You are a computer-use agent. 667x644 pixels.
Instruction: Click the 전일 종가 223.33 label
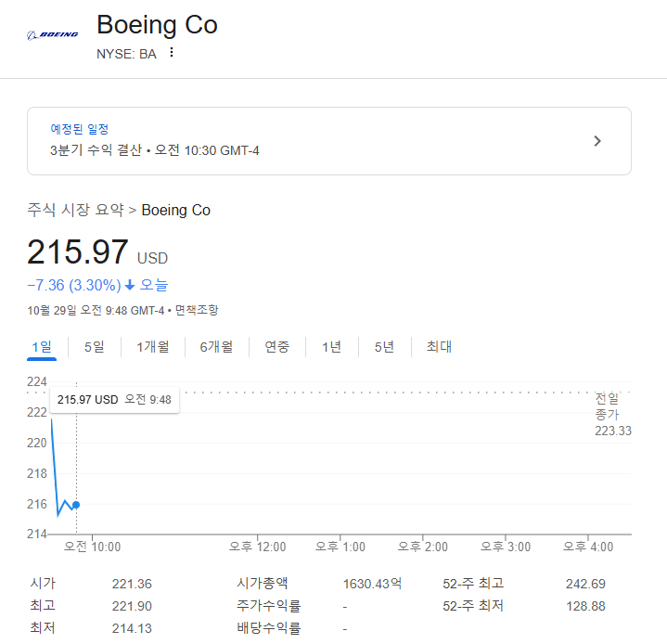[x=613, y=414]
